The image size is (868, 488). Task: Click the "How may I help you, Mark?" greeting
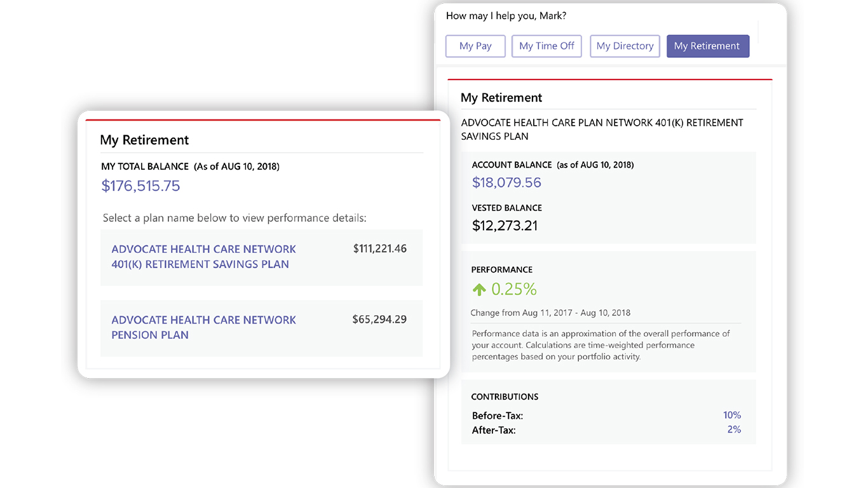click(506, 16)
